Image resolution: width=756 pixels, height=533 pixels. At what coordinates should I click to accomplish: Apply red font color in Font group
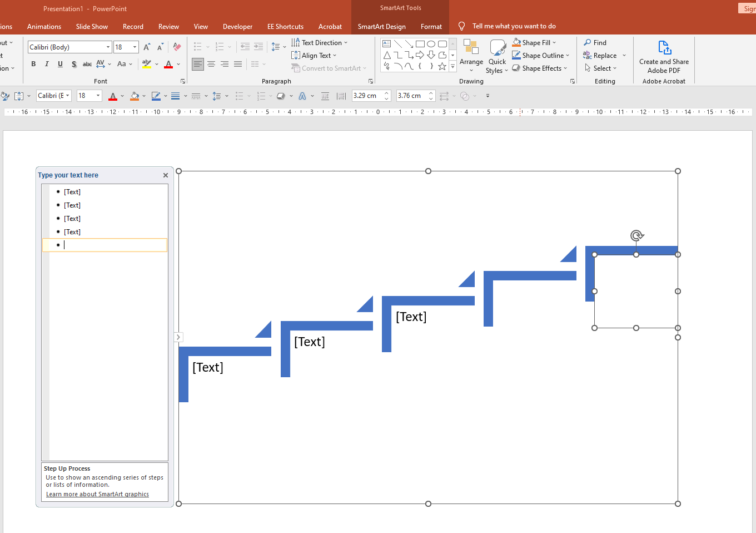pyautogui.click(x=169, y=64)
